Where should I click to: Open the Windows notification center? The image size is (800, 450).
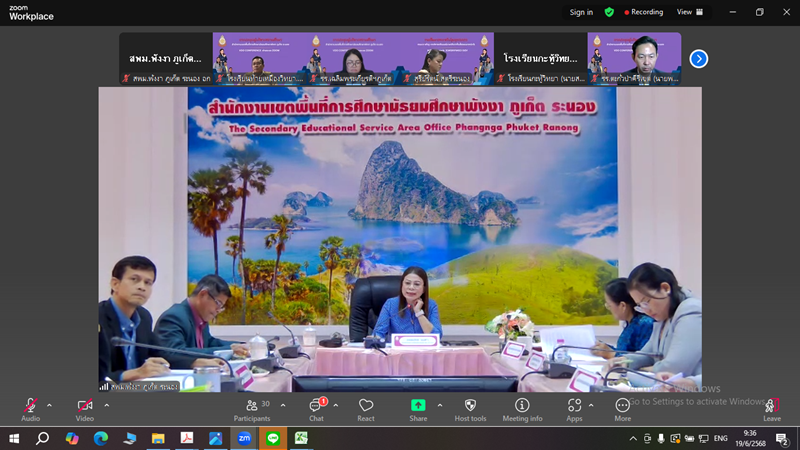[782, 438]
